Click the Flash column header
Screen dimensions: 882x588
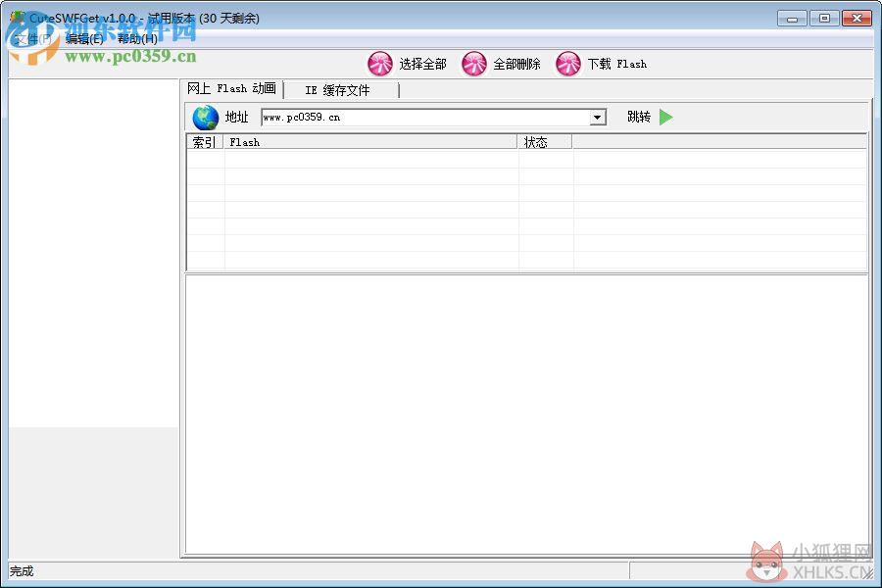370,142
